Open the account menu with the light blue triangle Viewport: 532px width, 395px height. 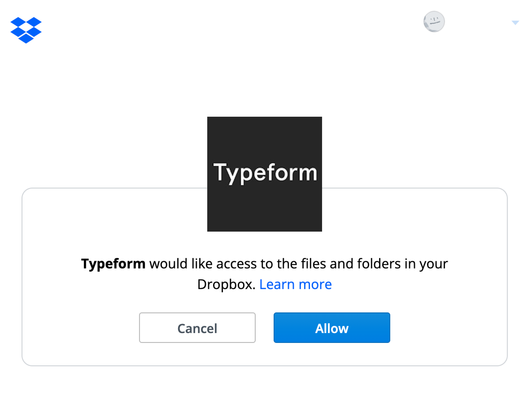click(515, 23)
